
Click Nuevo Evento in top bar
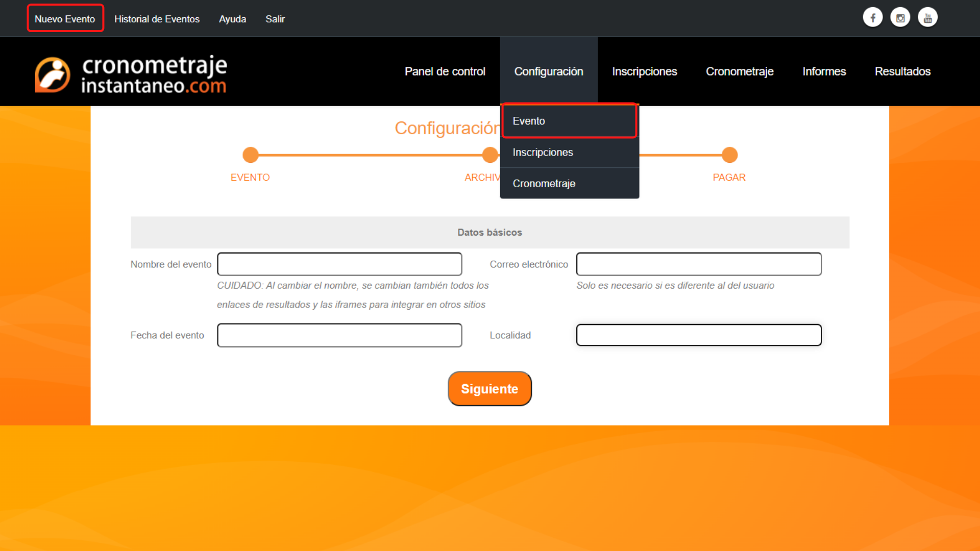click(x=65, y=19)
